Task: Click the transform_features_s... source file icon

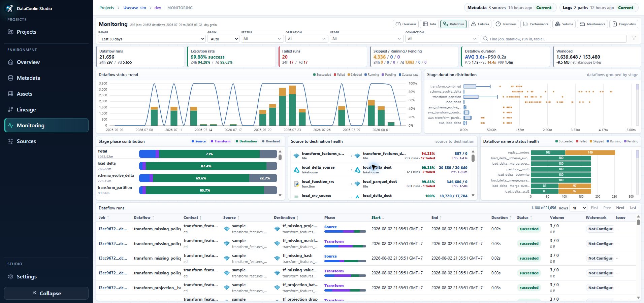Action: pyautogui.click(x=296, y=156)
